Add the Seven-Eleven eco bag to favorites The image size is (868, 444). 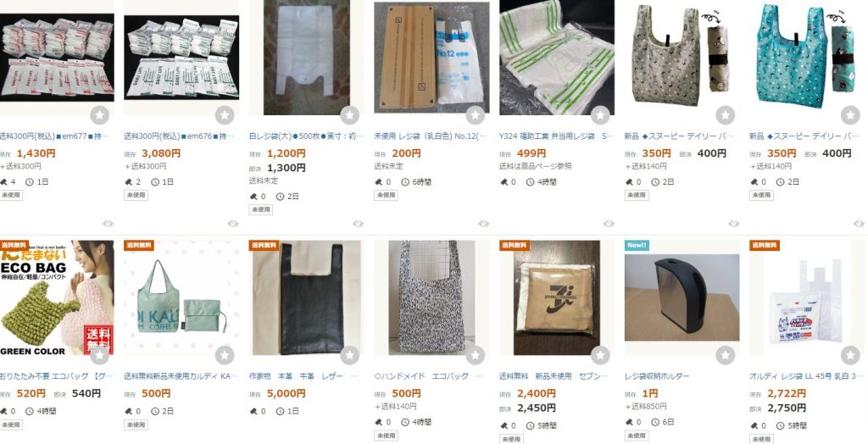[600, 355]
